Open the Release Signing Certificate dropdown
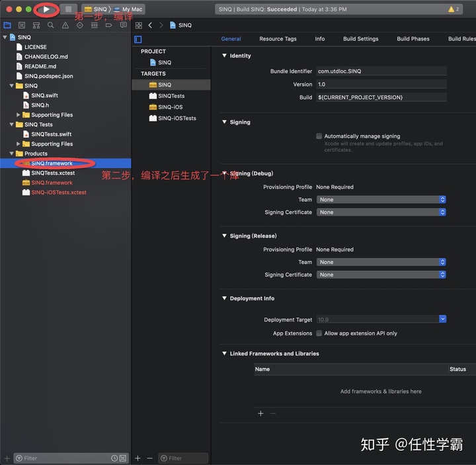Image resolution: width=476 pixels, height=465 pixels. pyautogui.click(x=381, y=275)
